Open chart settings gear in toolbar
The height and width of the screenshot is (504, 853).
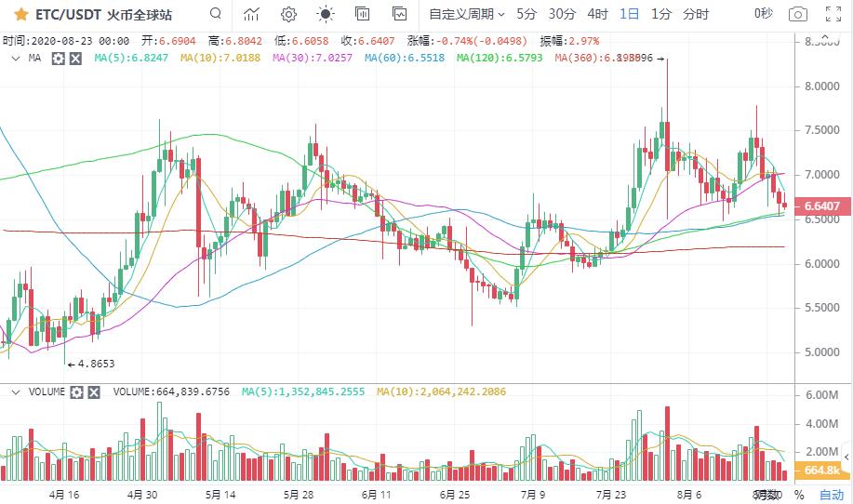click(x=288, y=14)
